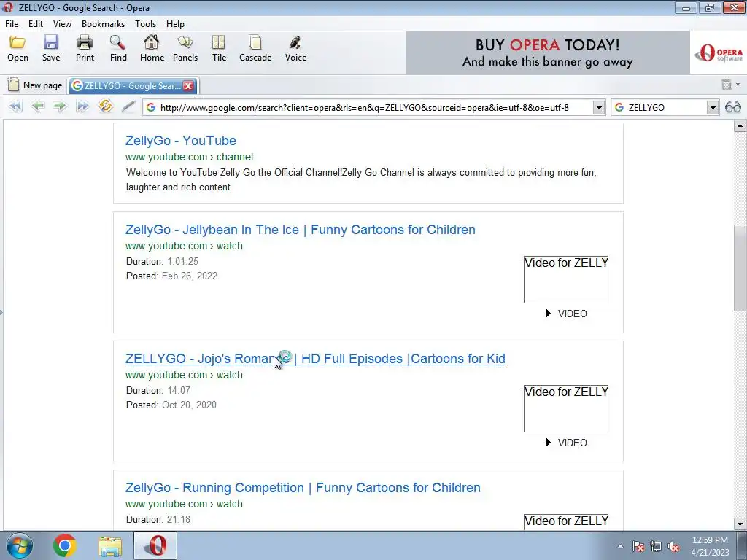747x560 pixels.
Task: Open the Jellybean In The Ice result link
Action: tap(300, 230)
